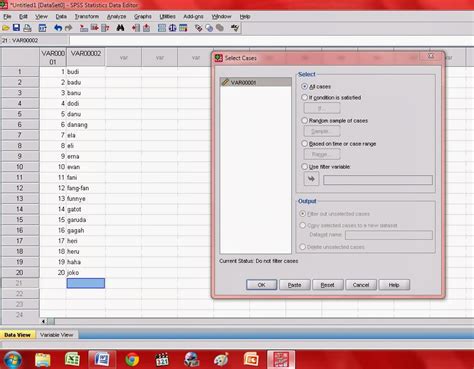Select VAR00001 in the variable list

256,82
